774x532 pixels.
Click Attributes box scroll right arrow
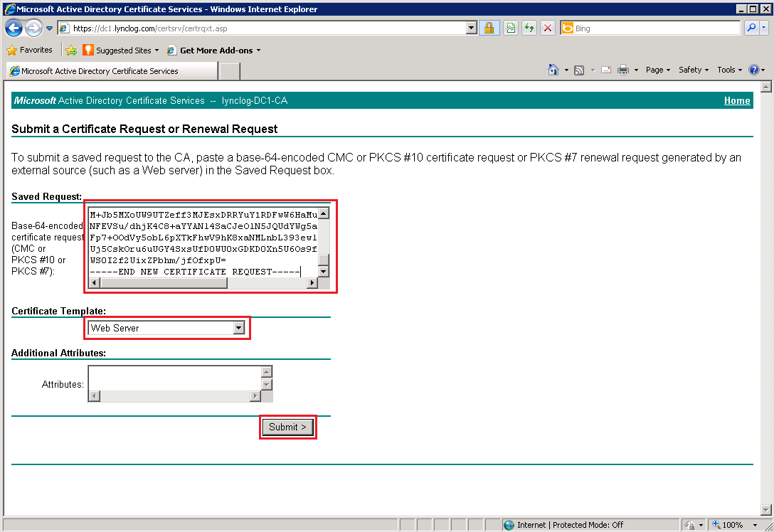[x=255, y=395]
